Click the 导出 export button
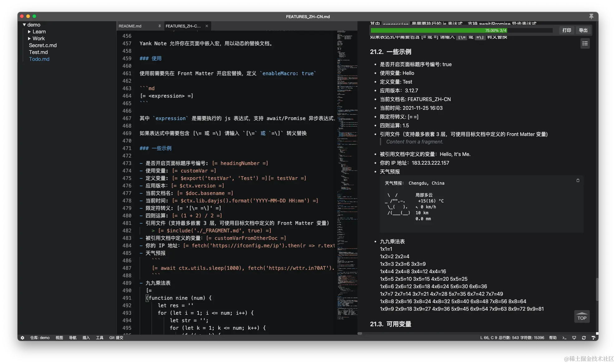The height and width of the screenshot is (364, 616). (583, 30)
